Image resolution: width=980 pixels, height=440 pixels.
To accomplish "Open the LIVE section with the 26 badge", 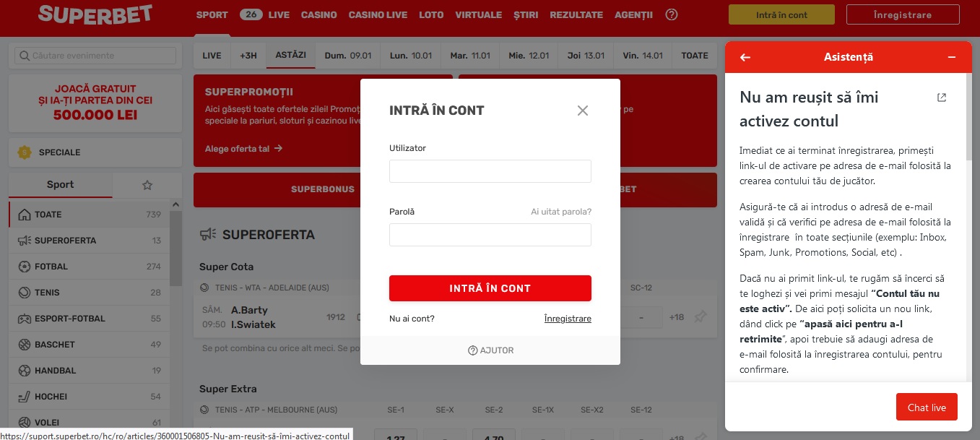I will pos(265,14).
